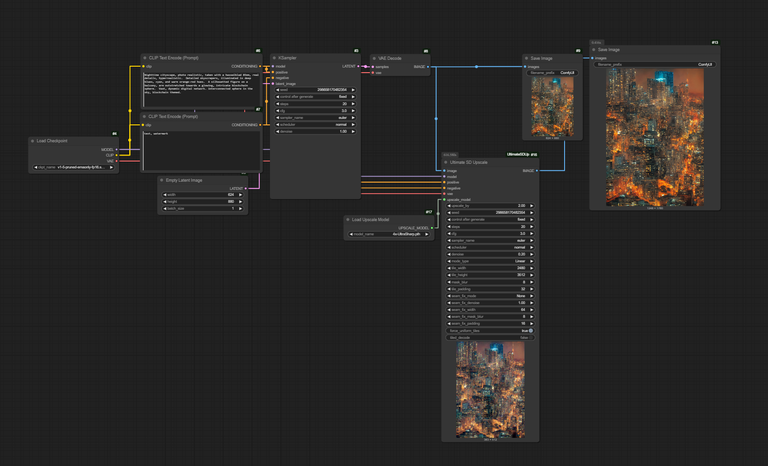The image size is (768, 466).
Task: Click the VAE Decode samples input socket
Action: point(373,67)
